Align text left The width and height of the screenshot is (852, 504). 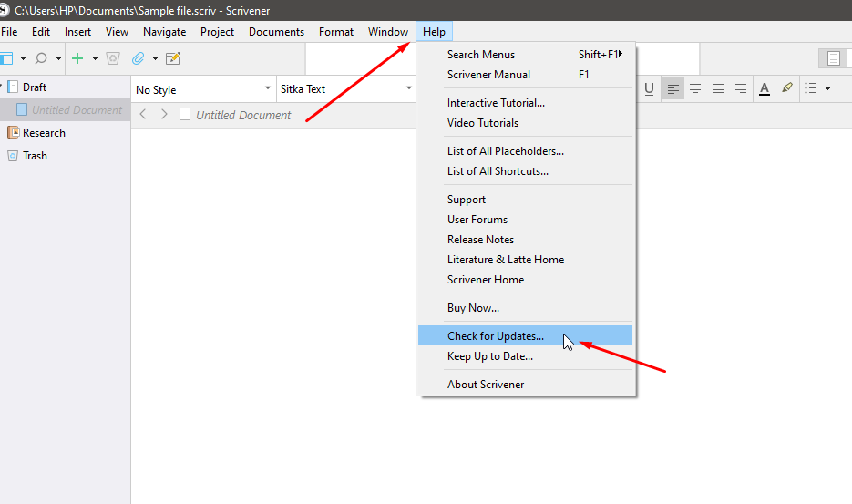point(672,88)
